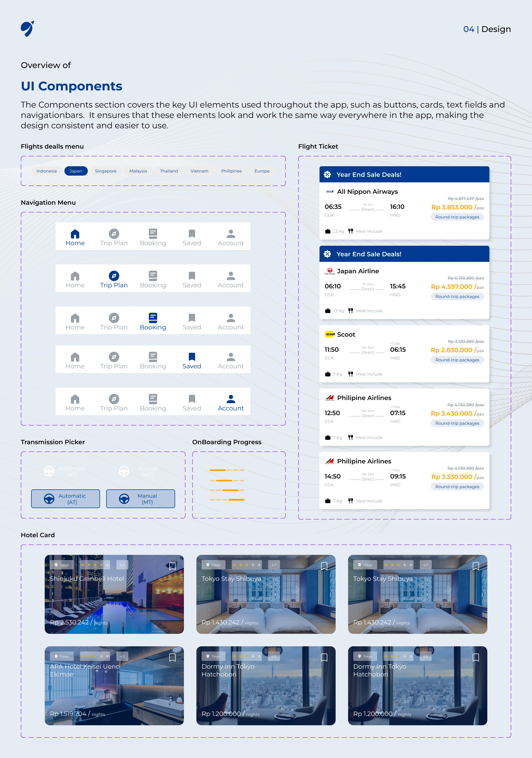The height and width of the screenshot is (758, 532).
Task: Click the highlighted Account person icon
Action: pyautogui.click(x=231, y=399)
